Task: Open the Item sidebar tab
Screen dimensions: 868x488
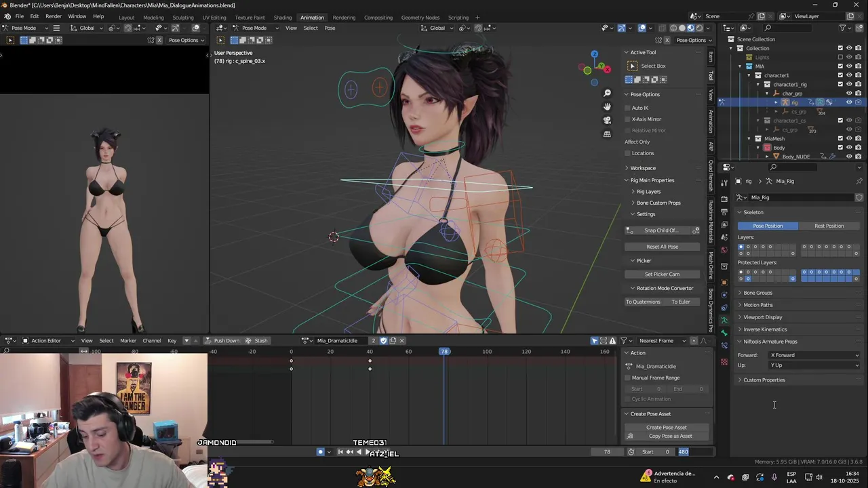Action: 711,57
